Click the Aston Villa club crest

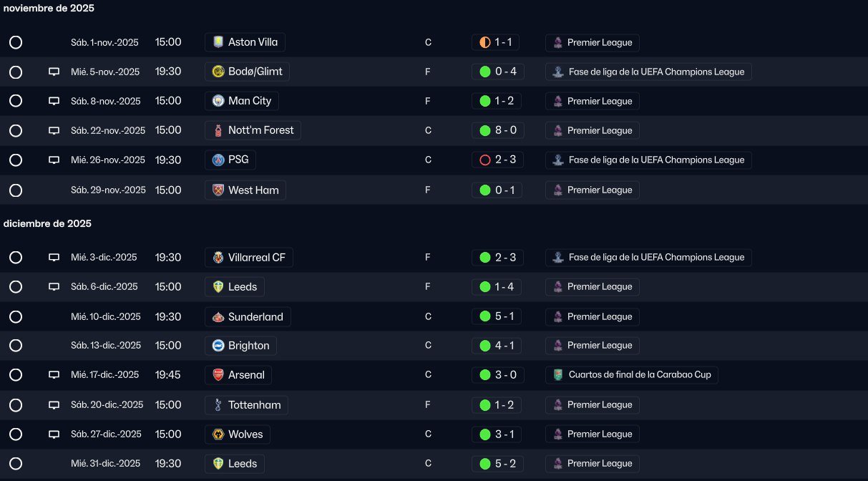coord(218,42)
